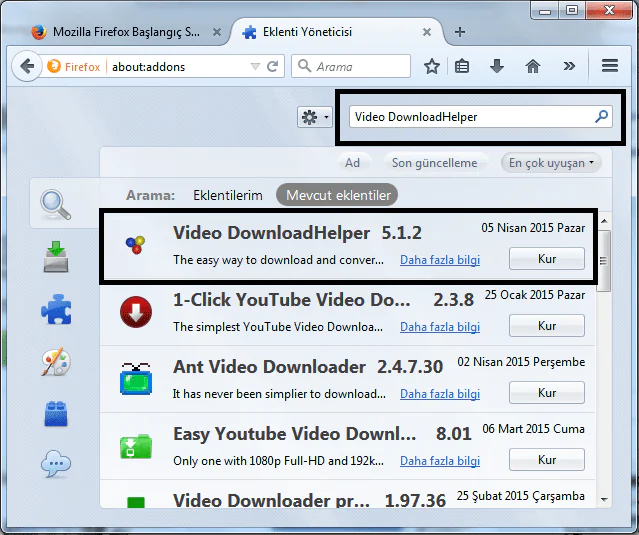Open the add-on tools gear menu

click(x=315, y=117)
